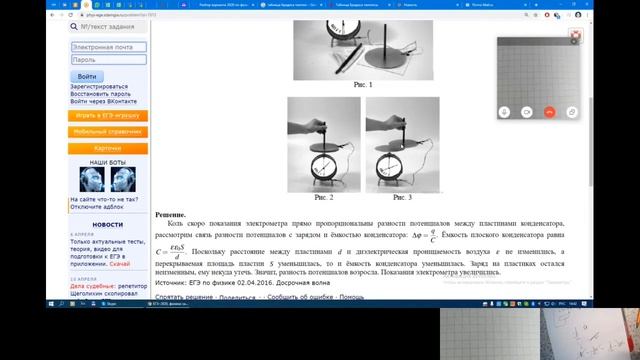
Task: Click the right bot head image
Action: tap(123, 179)
